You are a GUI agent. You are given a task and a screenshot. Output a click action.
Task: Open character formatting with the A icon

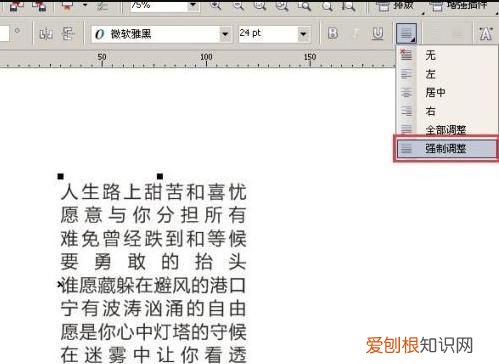coord(486,34)
